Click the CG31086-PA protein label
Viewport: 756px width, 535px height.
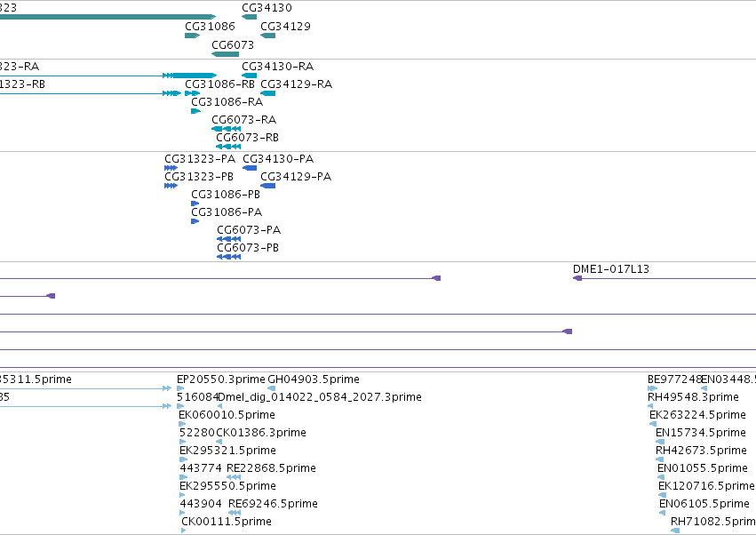coord(227,212)
